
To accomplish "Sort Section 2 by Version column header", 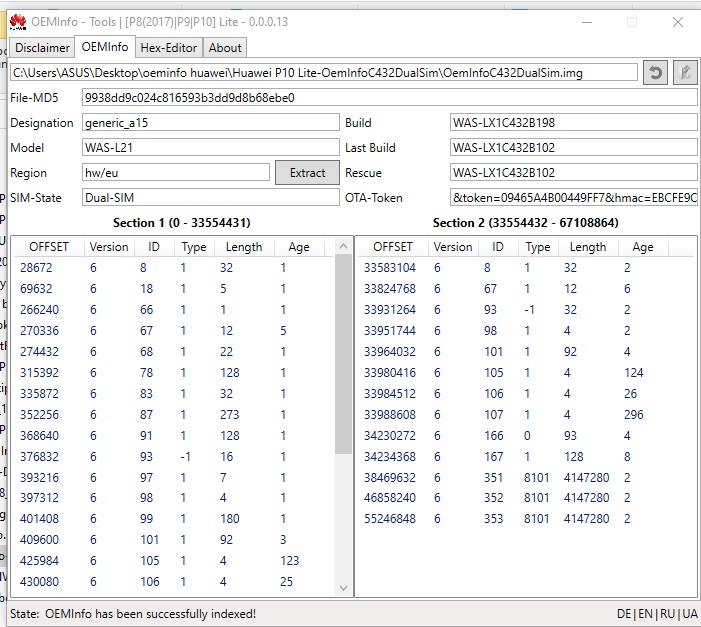I will click(x=453, y=247).
